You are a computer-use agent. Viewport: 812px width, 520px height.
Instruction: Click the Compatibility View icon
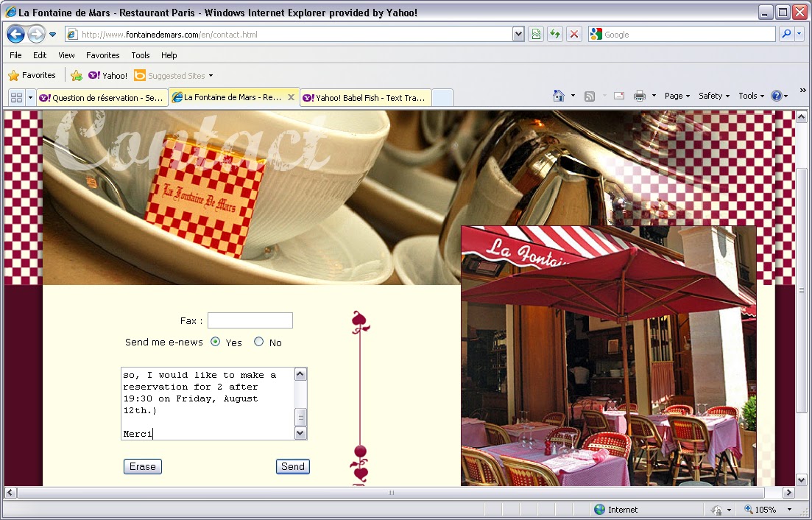pyautogui.click(x=536, y=35)
